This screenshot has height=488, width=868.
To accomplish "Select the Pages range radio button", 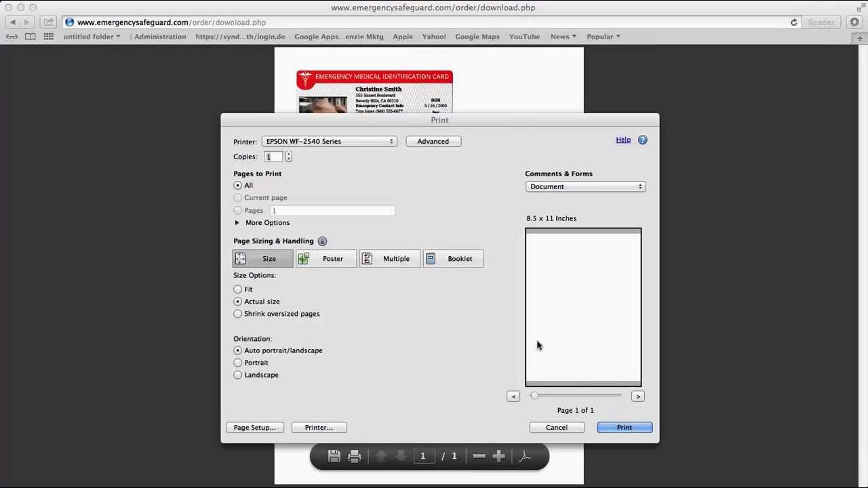I will click(x=237, y=211).
